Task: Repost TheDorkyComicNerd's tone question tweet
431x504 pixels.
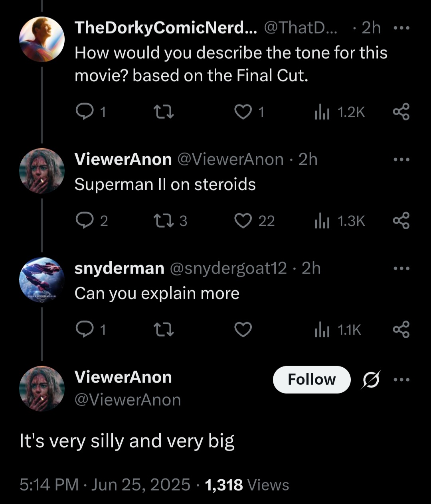Action: pyautogui.click(x=164, y=112)
